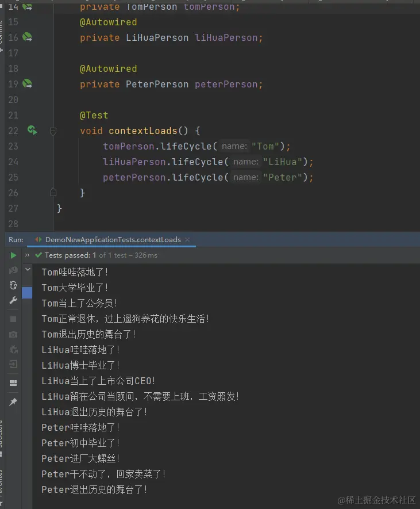
Task: Click line number 28 in gutter
Action: (x=13, y=224)
